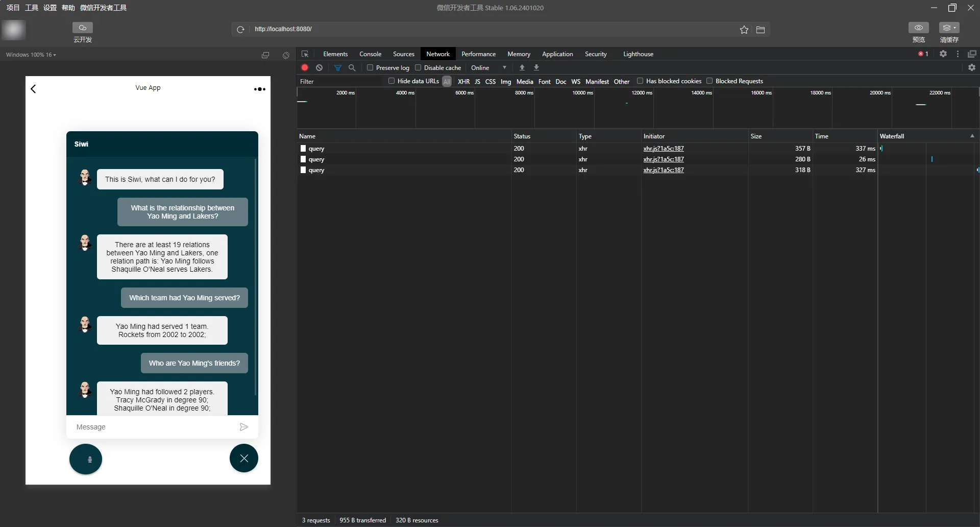Sort by Waterfall column arrow

972,136
